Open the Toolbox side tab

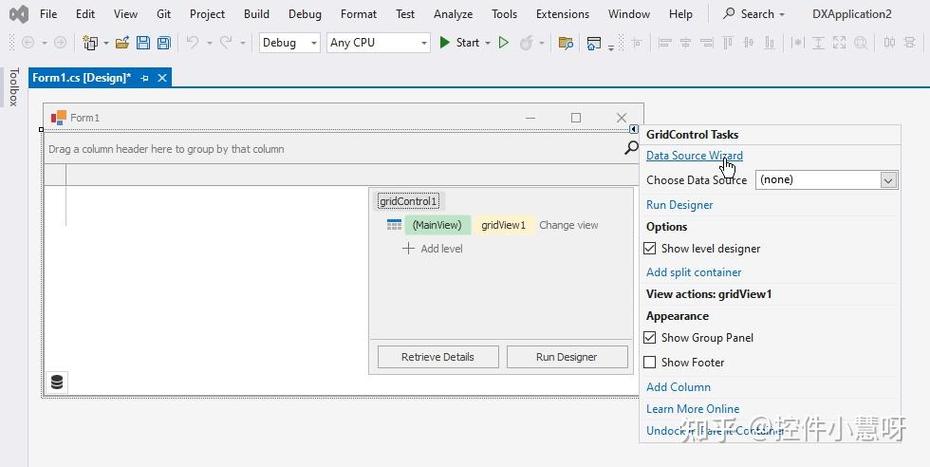click(14, 87)
